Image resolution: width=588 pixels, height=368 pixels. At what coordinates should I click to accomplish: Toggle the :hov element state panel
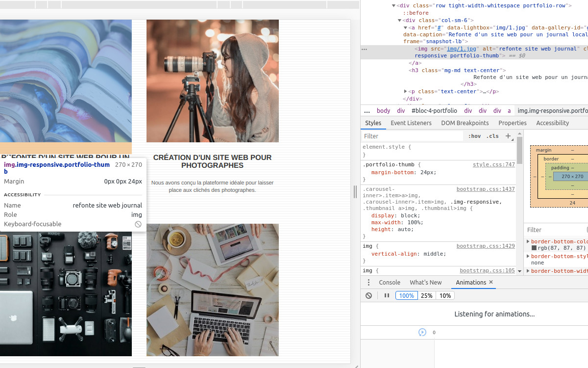click(x=474, y=136)
